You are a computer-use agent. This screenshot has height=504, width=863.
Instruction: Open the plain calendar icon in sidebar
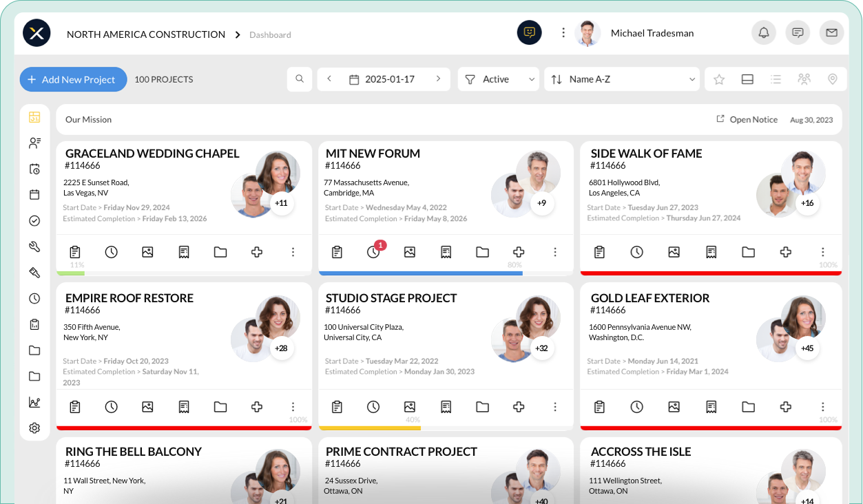(x=34, y=195)
